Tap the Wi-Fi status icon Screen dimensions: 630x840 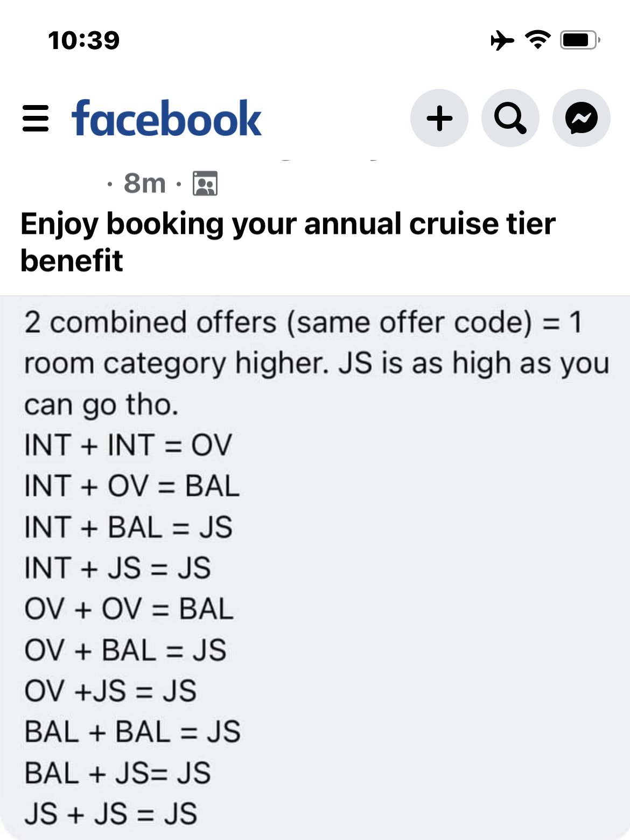pyautogui.click(x=537, y=40)
